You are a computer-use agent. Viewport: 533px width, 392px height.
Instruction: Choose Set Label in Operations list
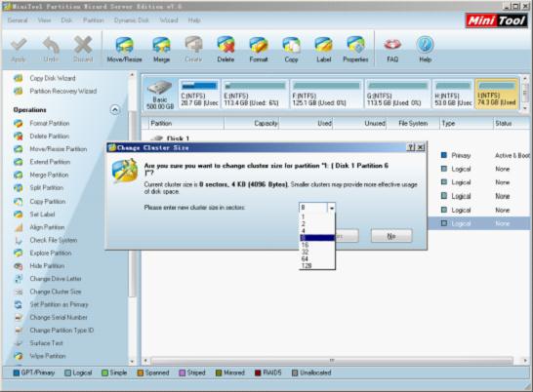pyautogui.click(x=42, y=215)
